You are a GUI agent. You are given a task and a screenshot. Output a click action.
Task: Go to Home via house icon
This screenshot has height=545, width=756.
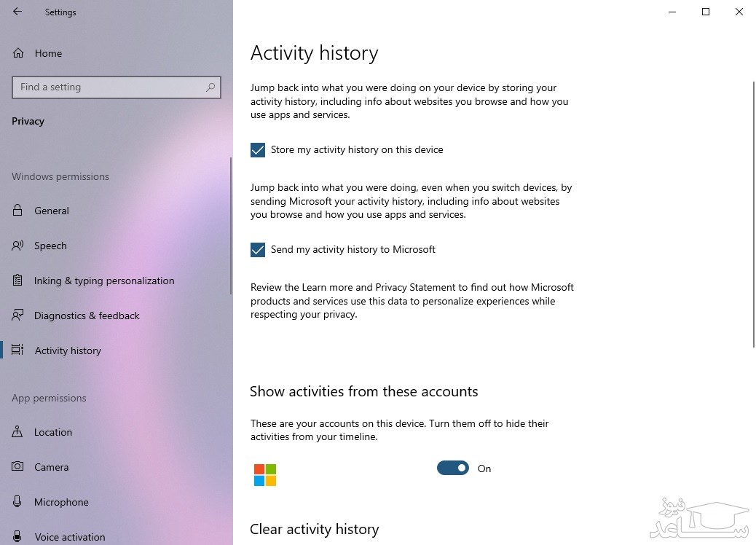click(x=18, y=53)
